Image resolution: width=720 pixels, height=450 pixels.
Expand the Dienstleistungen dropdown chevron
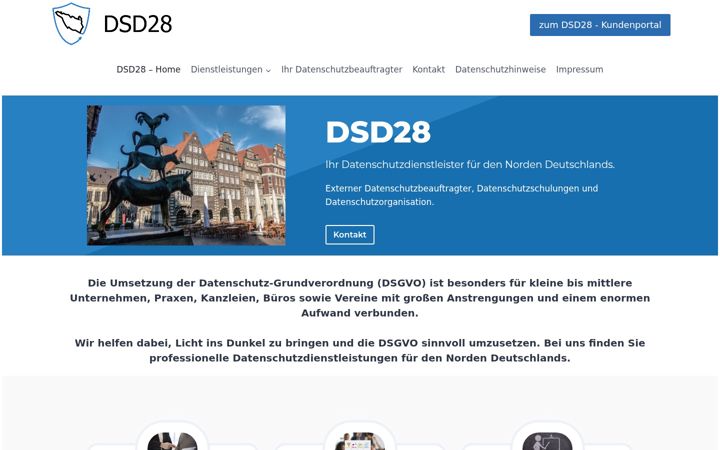pos(268,70)
